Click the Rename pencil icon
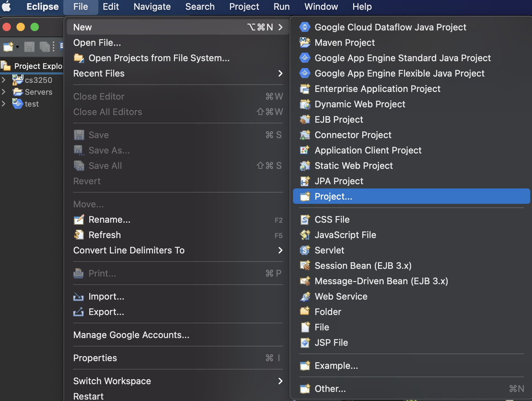This screenshot has height=401, width=532. pyautogui.click(x=79, y=220)
